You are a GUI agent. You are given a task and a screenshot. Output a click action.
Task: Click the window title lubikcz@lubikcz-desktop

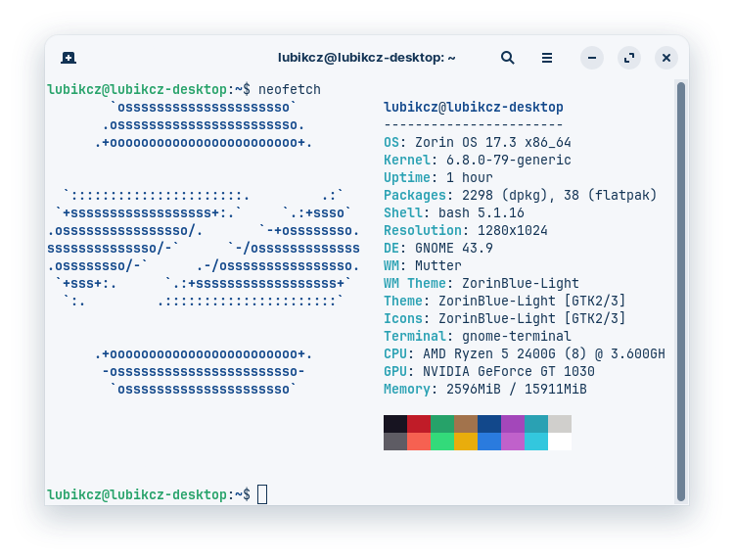[x=366, y=58]
